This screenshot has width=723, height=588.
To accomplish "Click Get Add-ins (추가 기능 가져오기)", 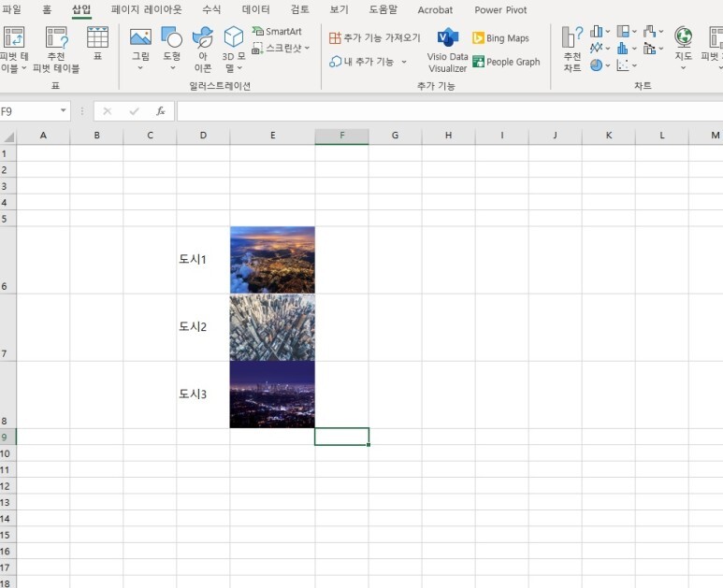I will point(375,37).
